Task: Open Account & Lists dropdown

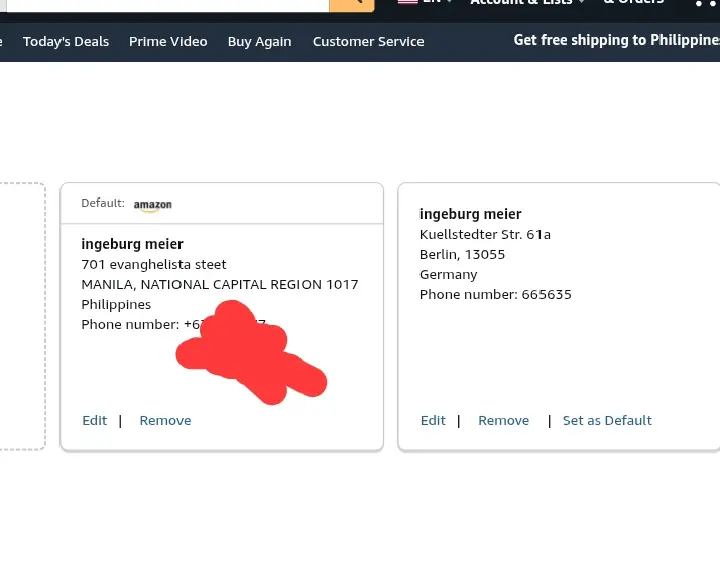Action: [527, 3]
